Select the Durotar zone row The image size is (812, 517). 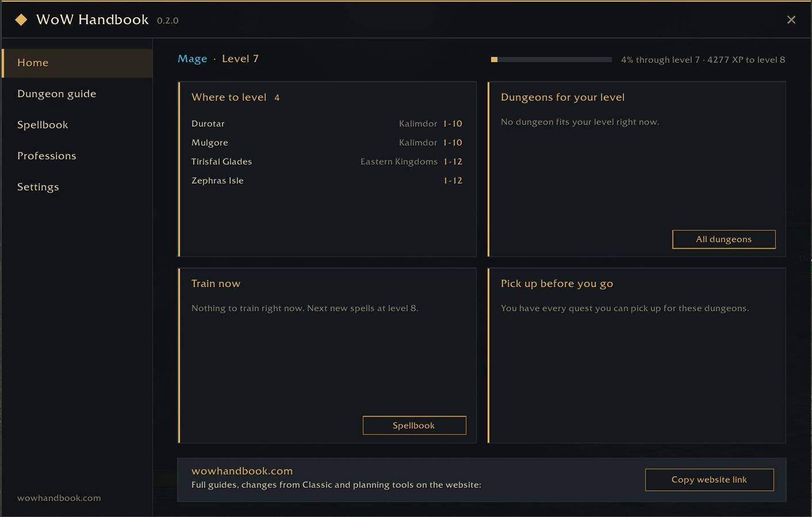327,124
